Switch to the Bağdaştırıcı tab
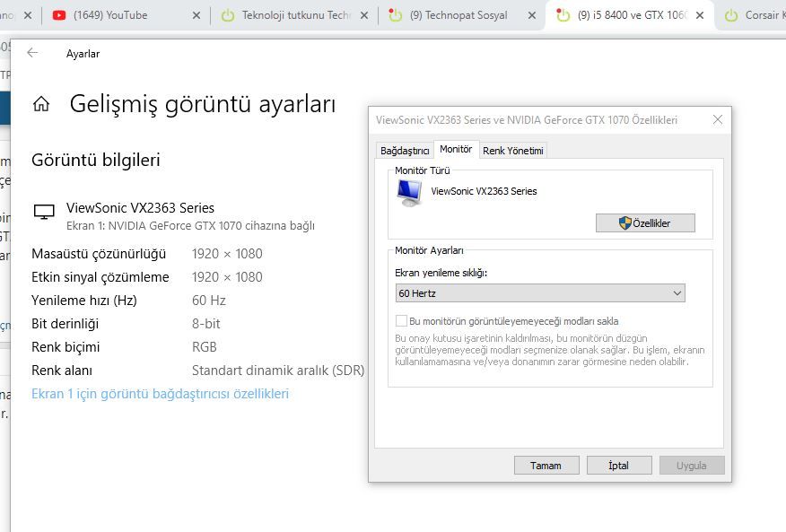The image size is (786, 532). 405,151
